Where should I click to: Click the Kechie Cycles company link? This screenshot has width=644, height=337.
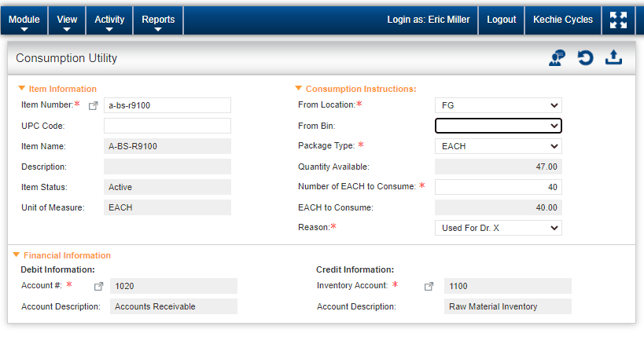563,20
